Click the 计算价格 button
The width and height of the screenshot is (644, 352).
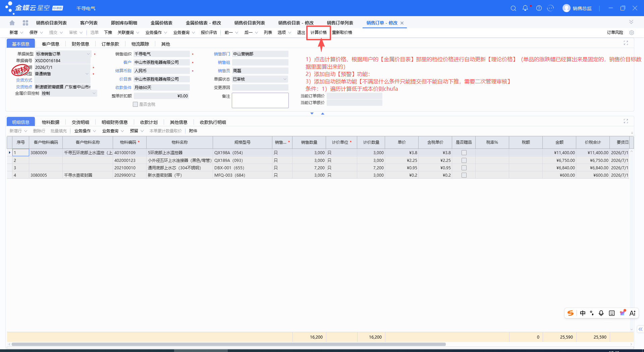(x=319, y=33)
